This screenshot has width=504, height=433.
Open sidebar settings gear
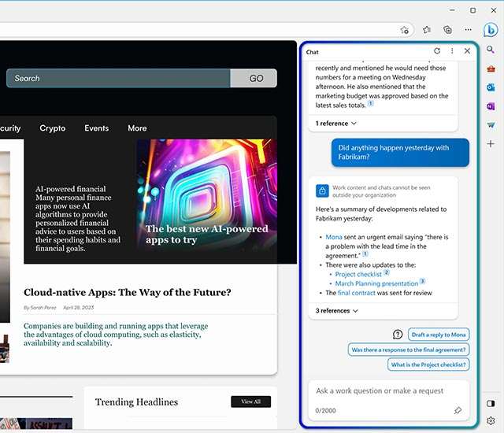pyautogui.click(x=491, y=420)
